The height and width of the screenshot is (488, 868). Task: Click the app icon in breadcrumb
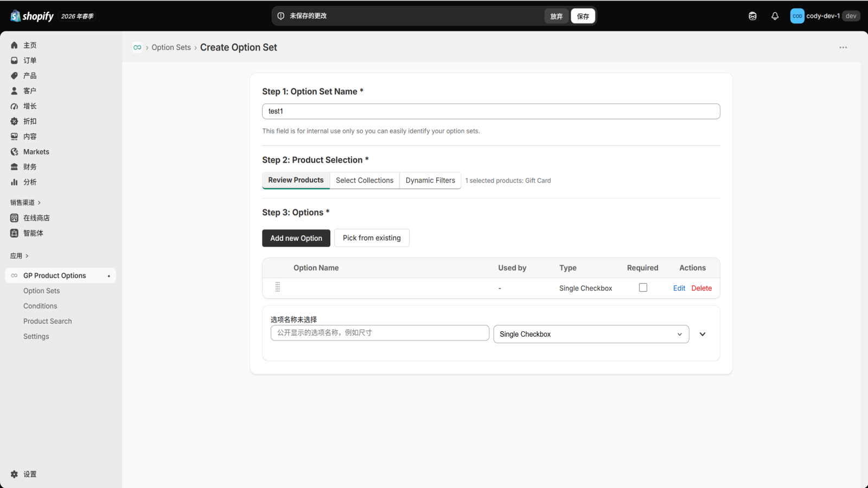click(x=137, y=48)
